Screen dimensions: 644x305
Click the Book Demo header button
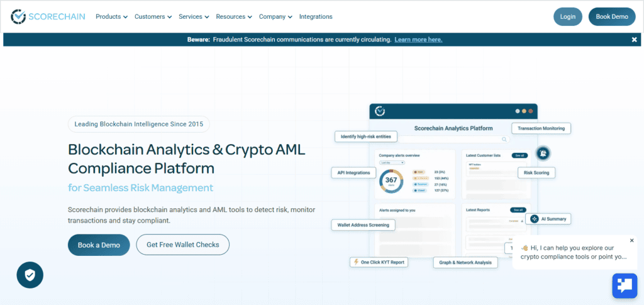(x=612, y=17)
